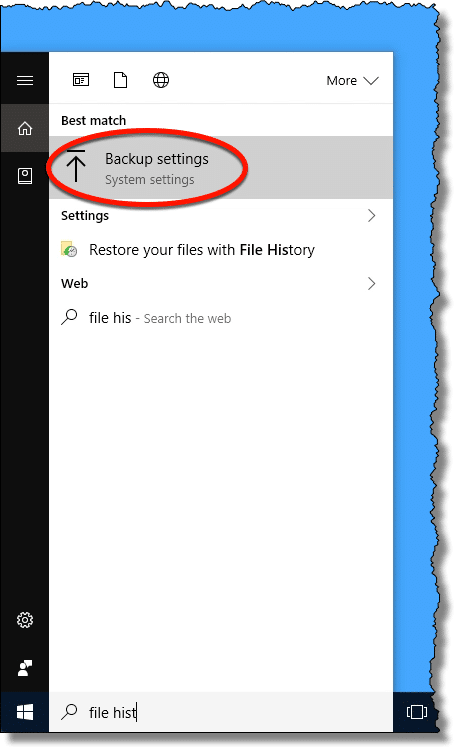Open the hamburger menu in the sidebar
This screenshot has width=454, height=747.
[x=25, y=80]
